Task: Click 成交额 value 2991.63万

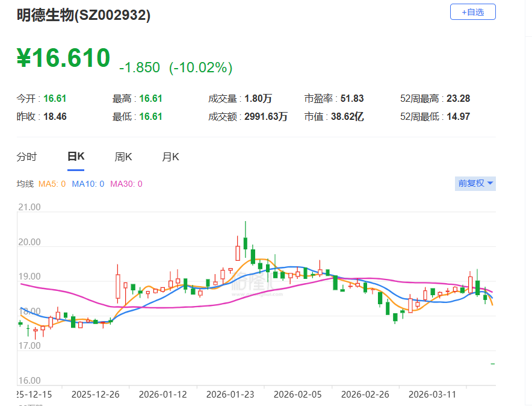Action: [266, 117]
